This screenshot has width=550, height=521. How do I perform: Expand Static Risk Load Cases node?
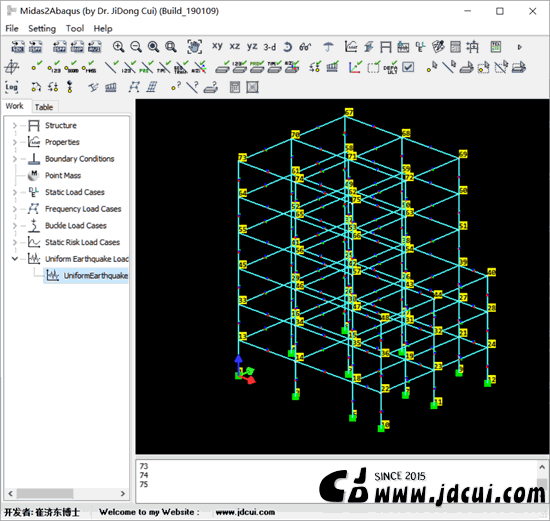(14, 242)
